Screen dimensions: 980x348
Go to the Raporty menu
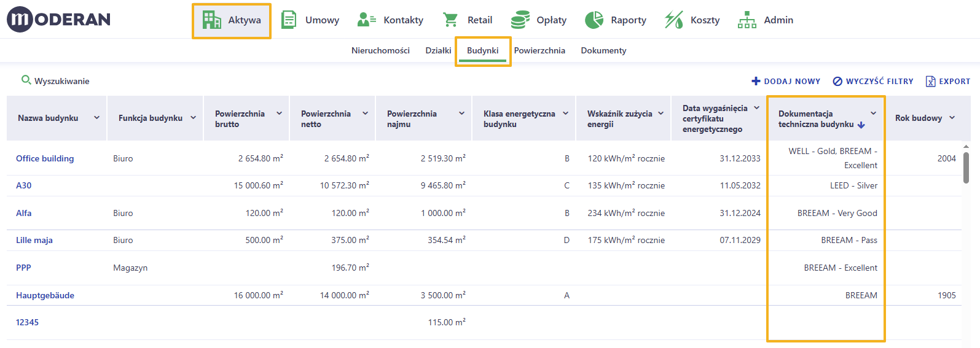tap(616, 20)
